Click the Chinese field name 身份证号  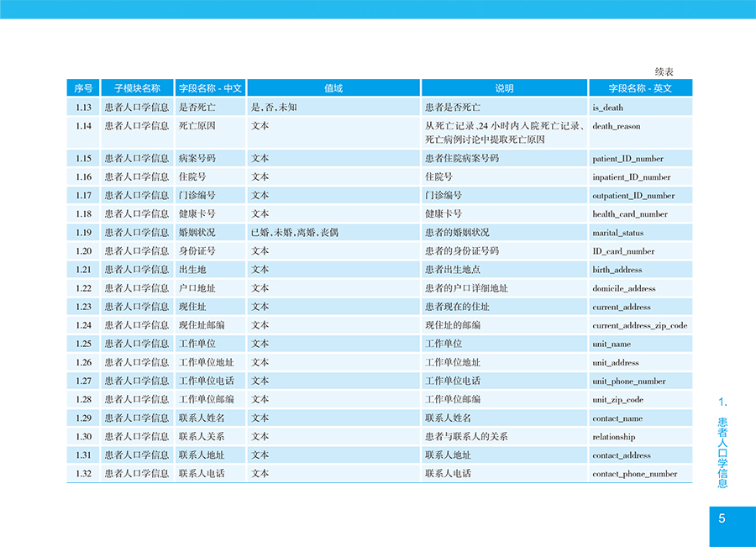click(x=197, y=251)
